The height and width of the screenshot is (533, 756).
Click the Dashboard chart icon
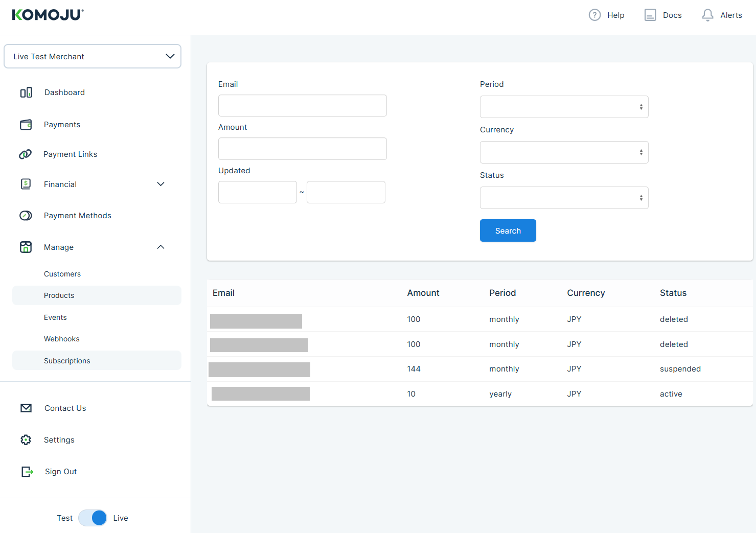[x=26, y=92]
